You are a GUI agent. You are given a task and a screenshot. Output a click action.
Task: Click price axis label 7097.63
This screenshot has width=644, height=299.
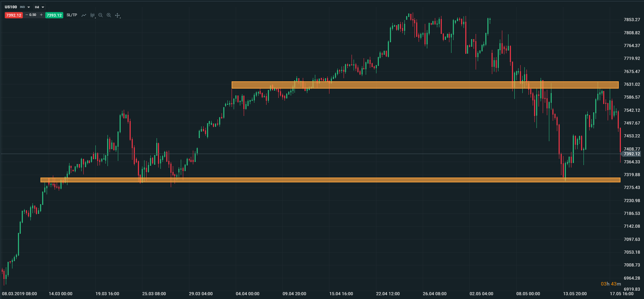(632, 239)
